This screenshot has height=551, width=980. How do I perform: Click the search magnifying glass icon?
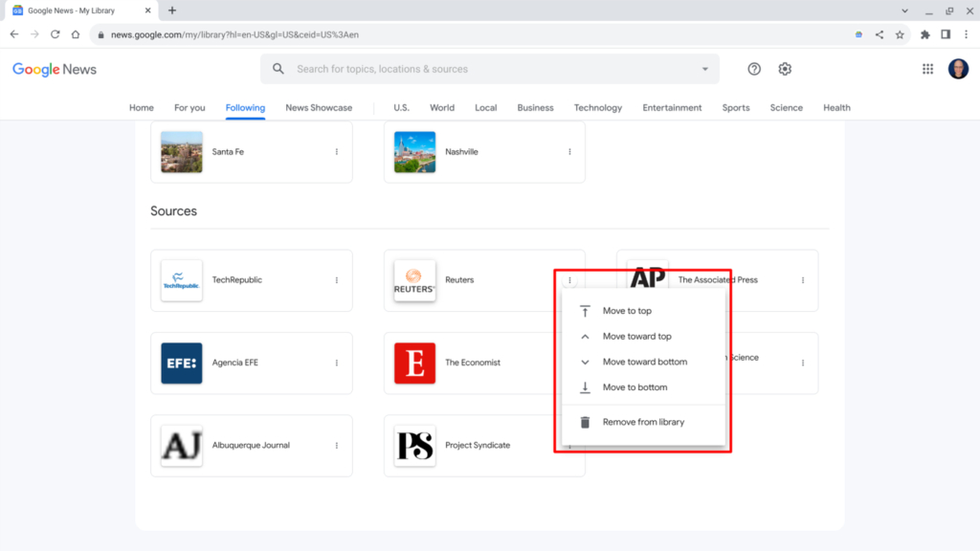pyautogui.click(x=278, y=69)
